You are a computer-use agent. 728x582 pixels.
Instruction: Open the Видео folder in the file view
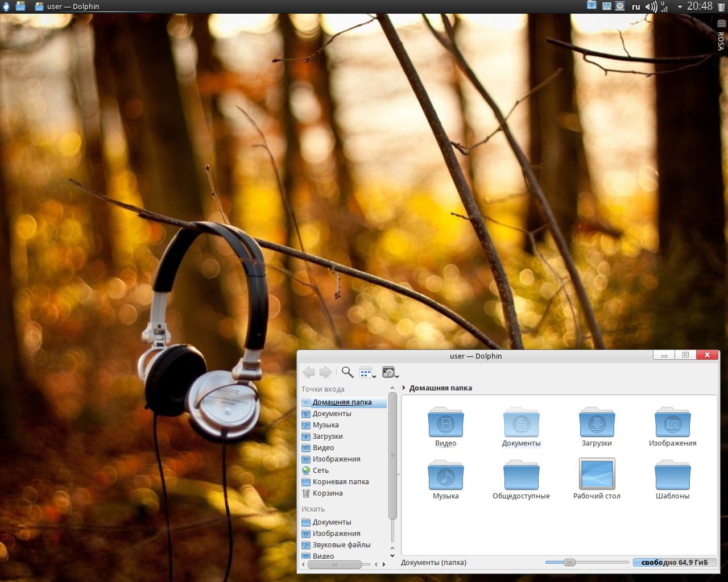coord(445,423)
